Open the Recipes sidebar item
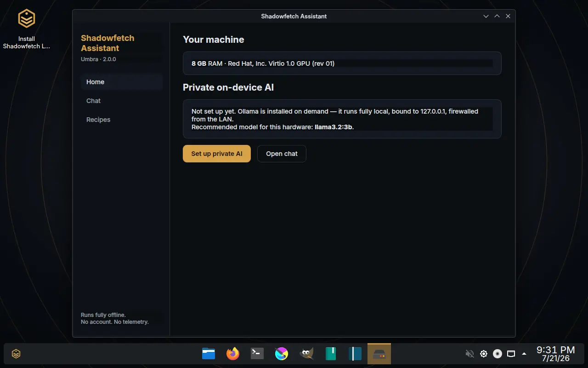 click(122, 120)
